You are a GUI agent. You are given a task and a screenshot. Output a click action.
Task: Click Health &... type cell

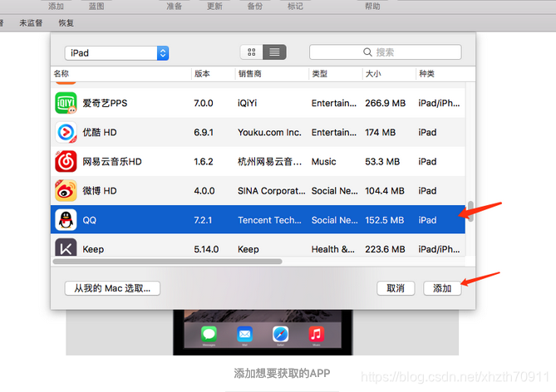[333, 249]
